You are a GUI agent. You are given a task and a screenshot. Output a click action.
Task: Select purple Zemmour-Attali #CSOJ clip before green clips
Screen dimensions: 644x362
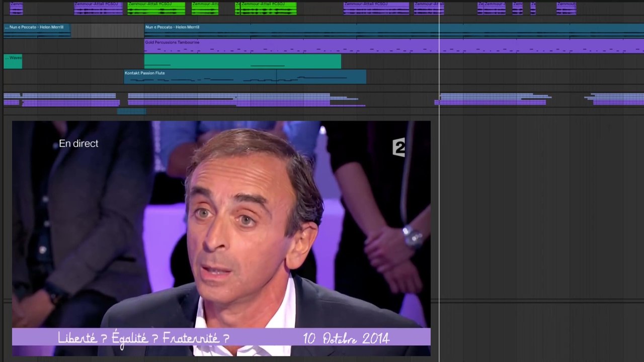point(98,8)
